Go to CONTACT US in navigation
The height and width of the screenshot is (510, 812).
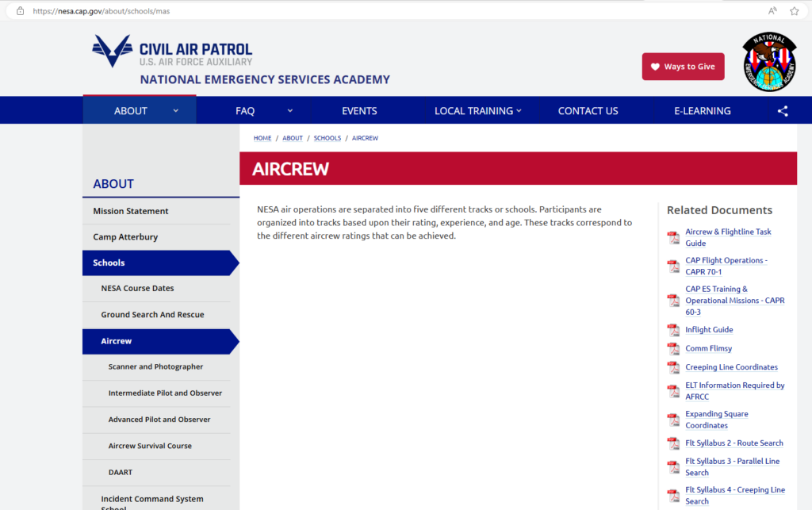click(588, 111)
